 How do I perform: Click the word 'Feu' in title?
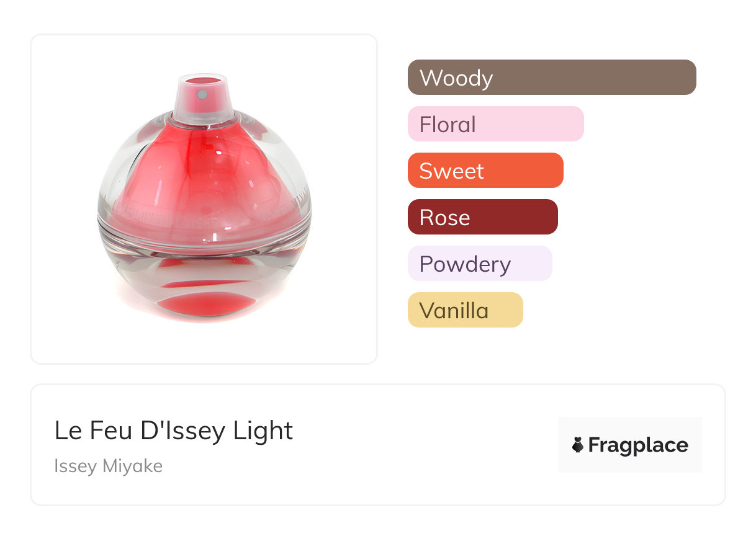coord(113,431)
